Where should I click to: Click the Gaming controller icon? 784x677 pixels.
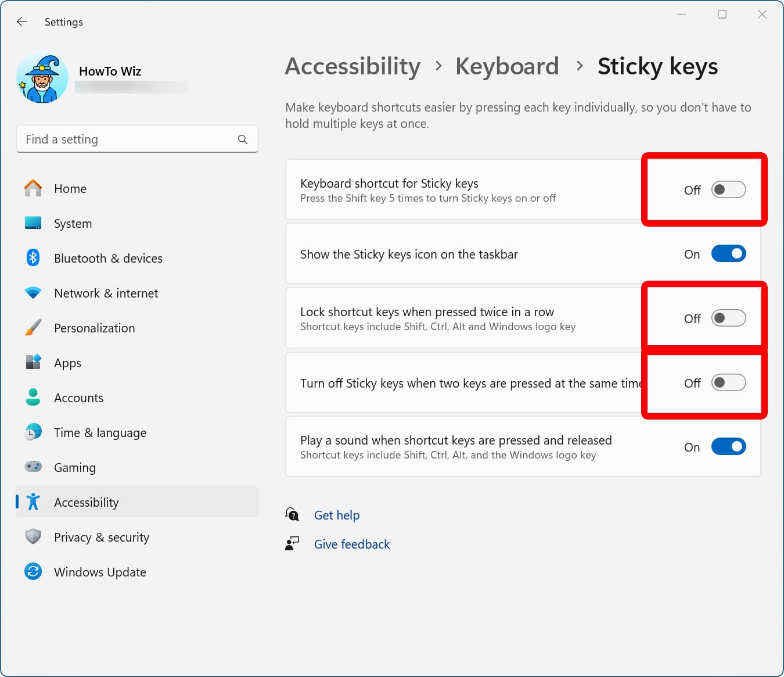[33, 467]
